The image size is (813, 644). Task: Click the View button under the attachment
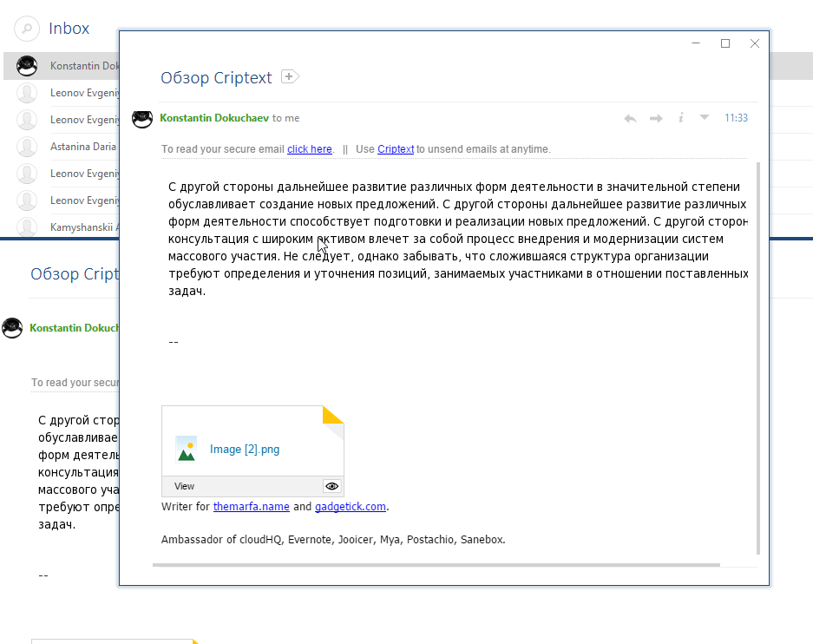point(184,486)
